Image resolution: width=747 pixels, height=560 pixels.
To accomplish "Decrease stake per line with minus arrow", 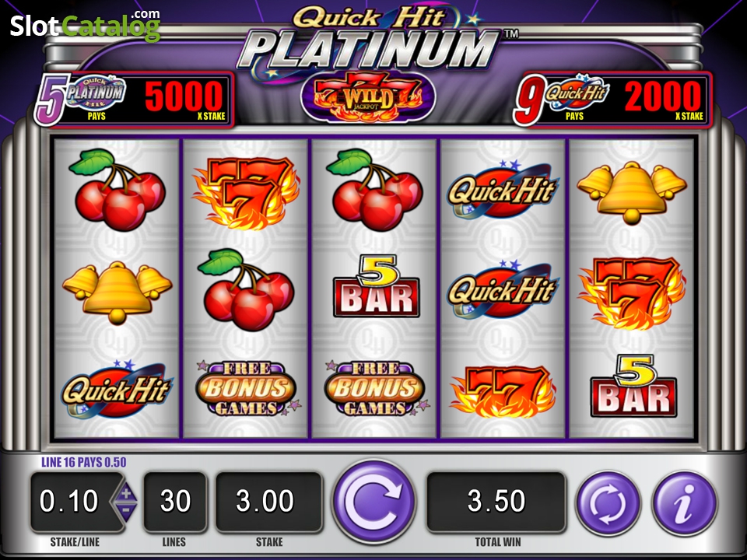I will pyautogui.click(x=125, y=510).
